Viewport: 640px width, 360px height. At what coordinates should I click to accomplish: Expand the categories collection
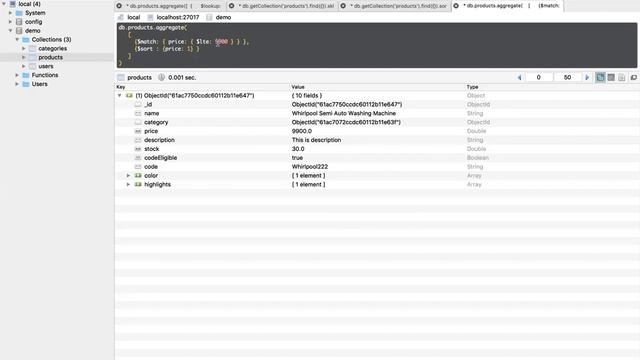[x=24, y=49]
